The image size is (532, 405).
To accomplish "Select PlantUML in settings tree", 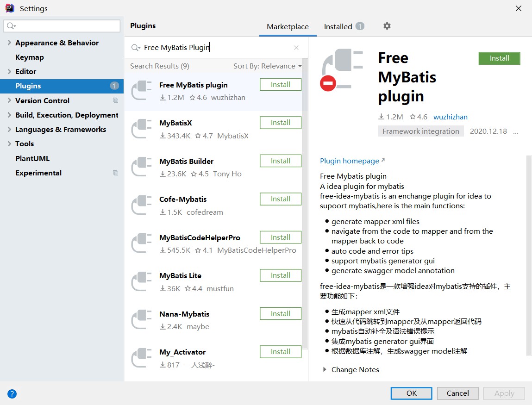I will (x=32, y=158).
